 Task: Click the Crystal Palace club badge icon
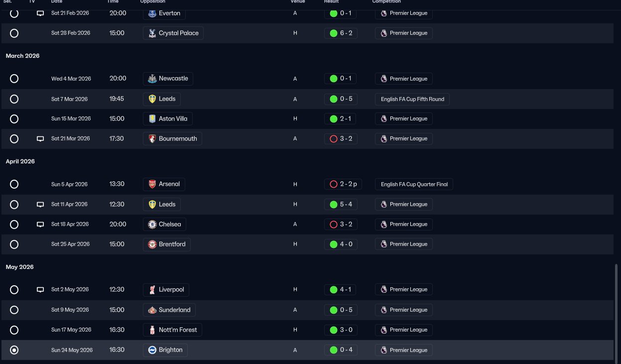tap(152, 33)
